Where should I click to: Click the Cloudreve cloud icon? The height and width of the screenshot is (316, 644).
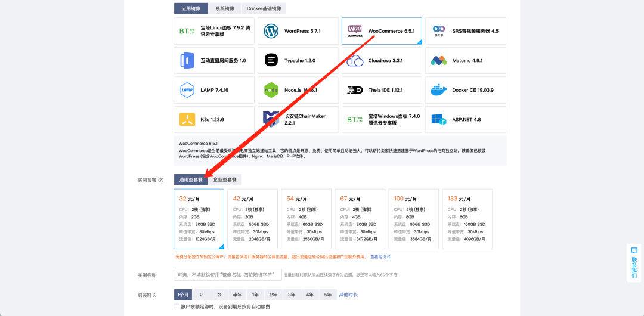click(355, 60)
